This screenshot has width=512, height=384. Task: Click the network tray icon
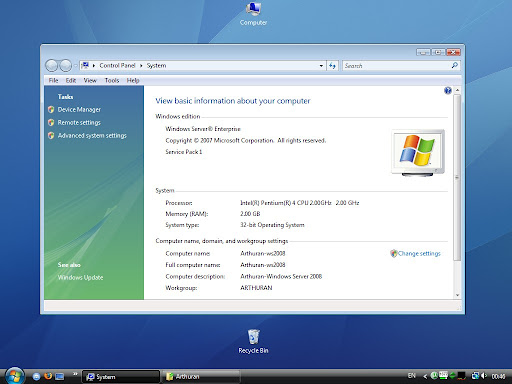[x=475, y=376]
